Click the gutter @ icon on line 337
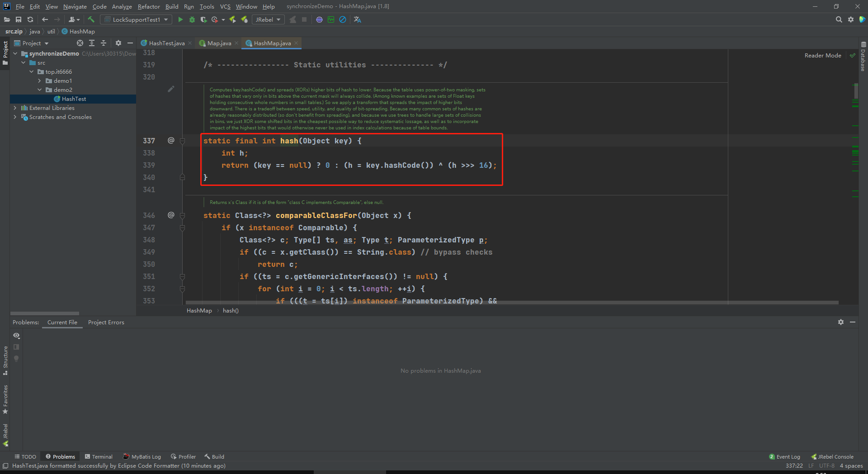The image size is (868, 474). (171, 140)
